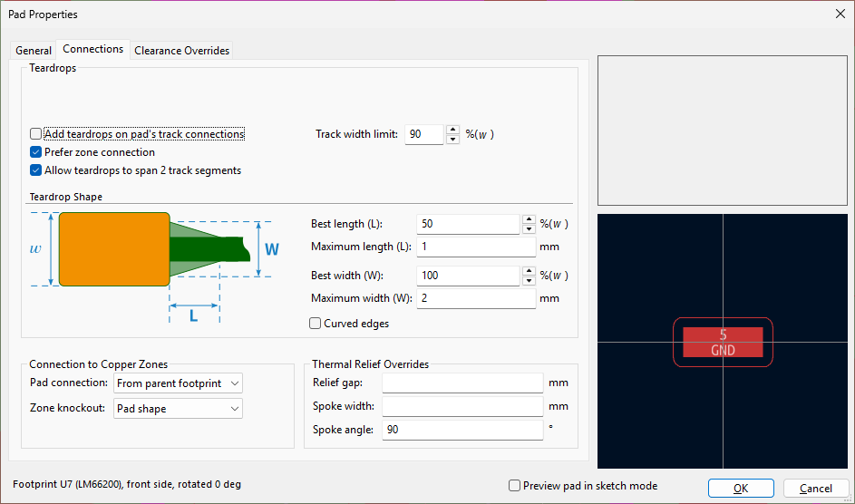Open the Pad connection dropdown
The height and width of the screenshot is (504, 855).
coord(178,383)
